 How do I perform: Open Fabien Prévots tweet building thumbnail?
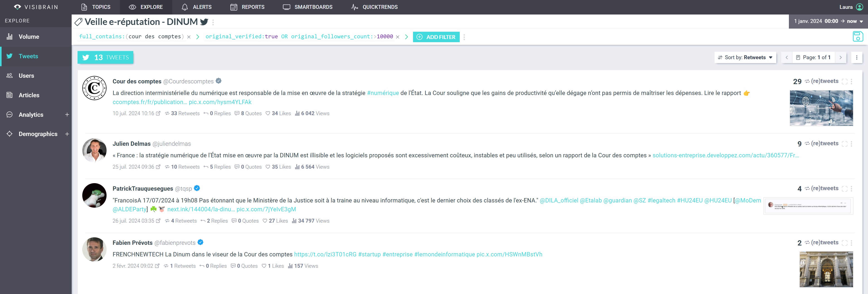coord(826,269)
